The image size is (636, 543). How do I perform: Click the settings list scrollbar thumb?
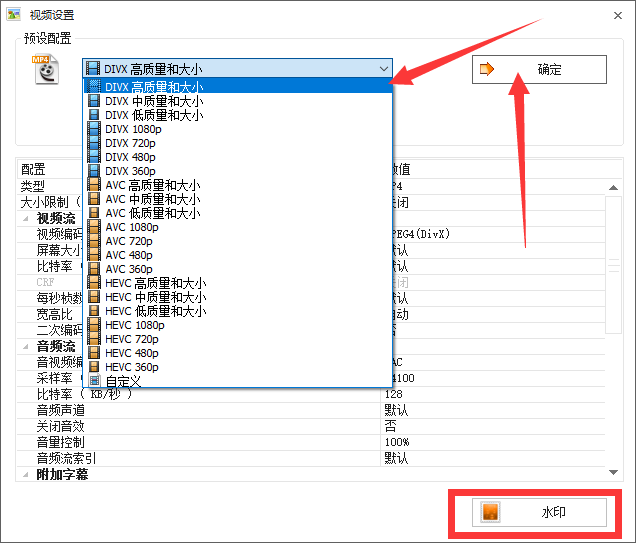coord(613,265)
